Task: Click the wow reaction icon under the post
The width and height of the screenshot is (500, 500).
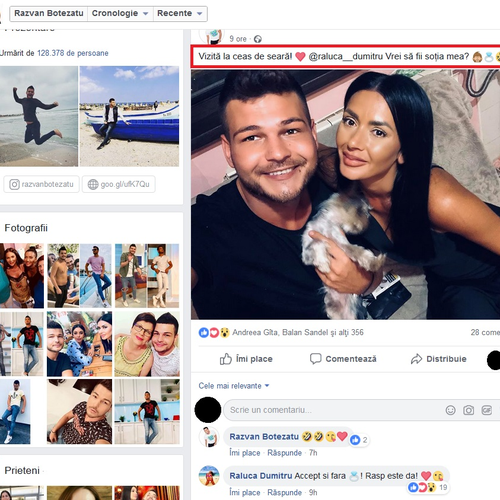Action: point(225,332)
